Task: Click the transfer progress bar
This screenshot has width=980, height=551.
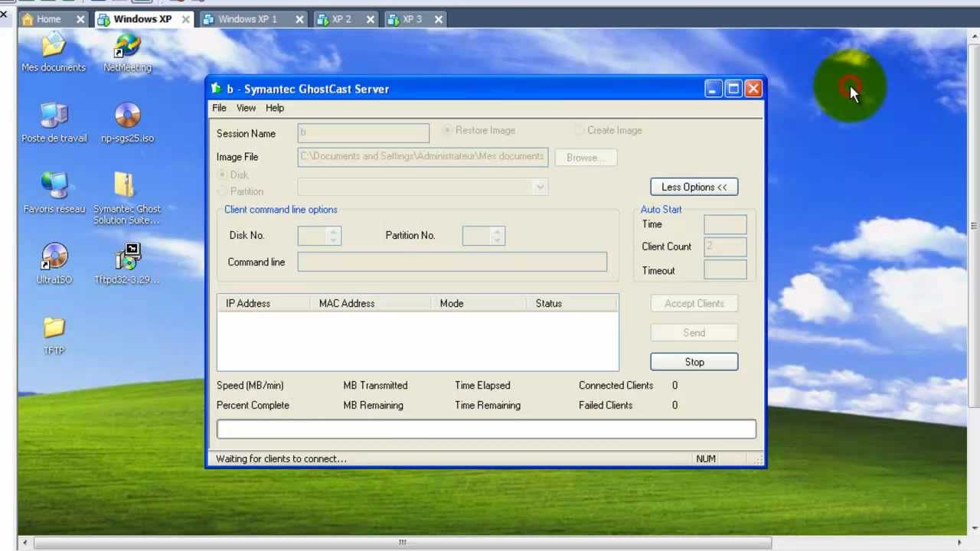Action: point(486,429)
